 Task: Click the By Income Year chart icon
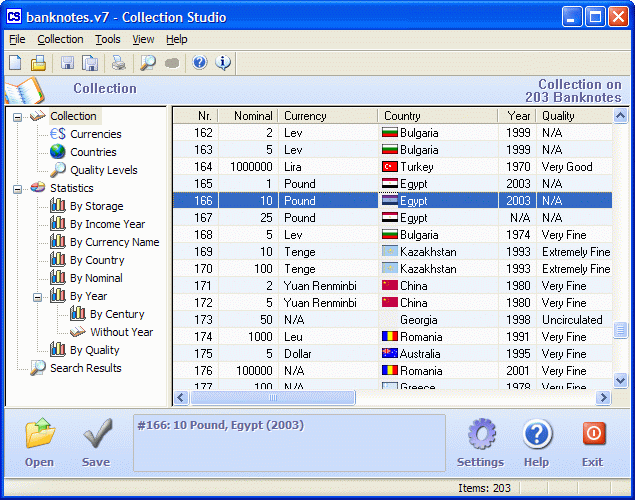[x=58, y=223]
